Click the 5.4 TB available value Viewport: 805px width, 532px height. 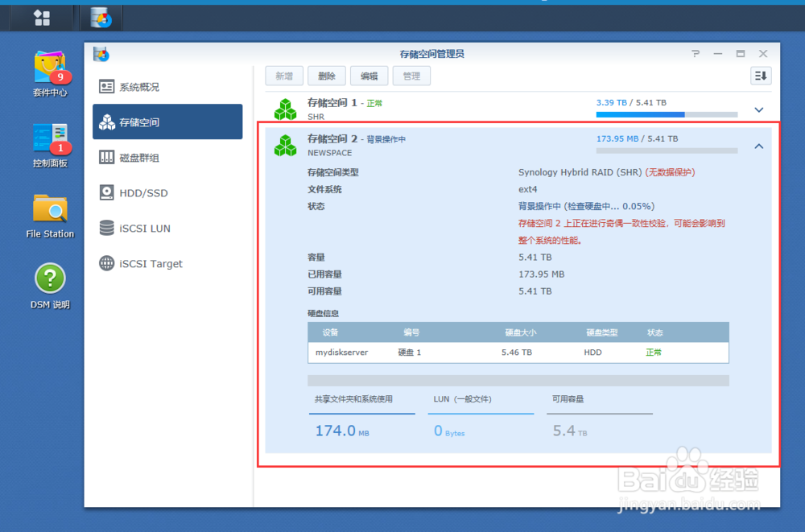569,431
